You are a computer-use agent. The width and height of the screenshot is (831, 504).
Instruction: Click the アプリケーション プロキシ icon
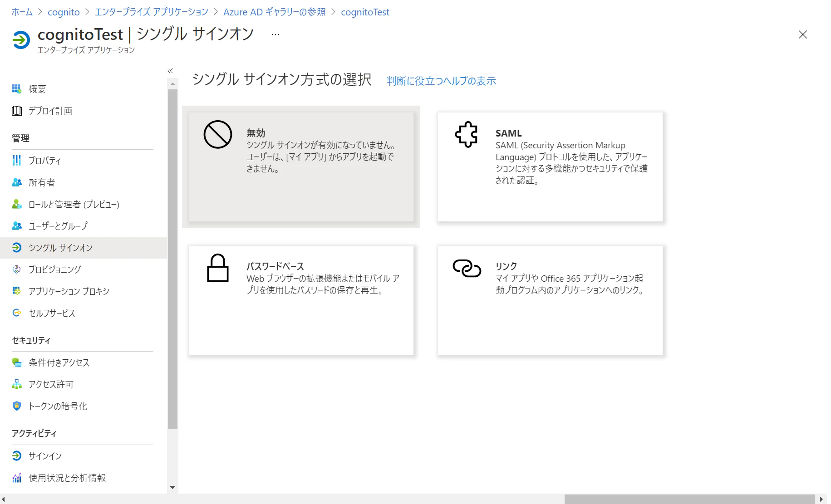(17, 291)
